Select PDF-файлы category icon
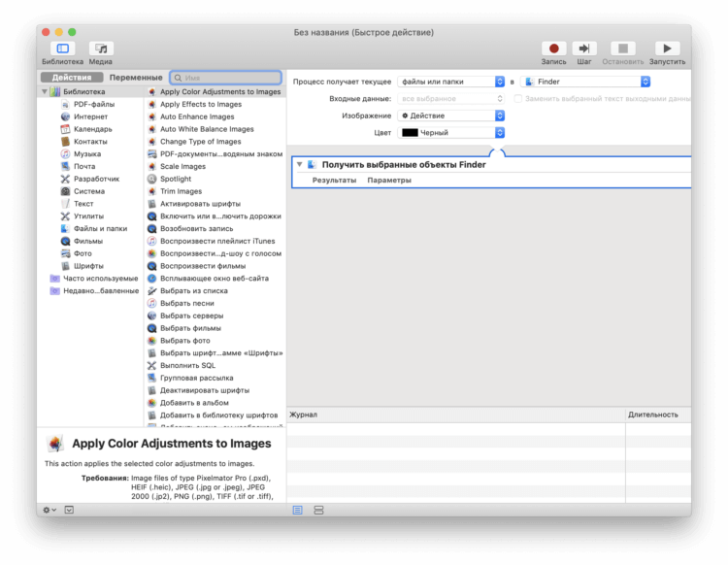The width and height of the screenshot is (728, 565). (65, 105)
